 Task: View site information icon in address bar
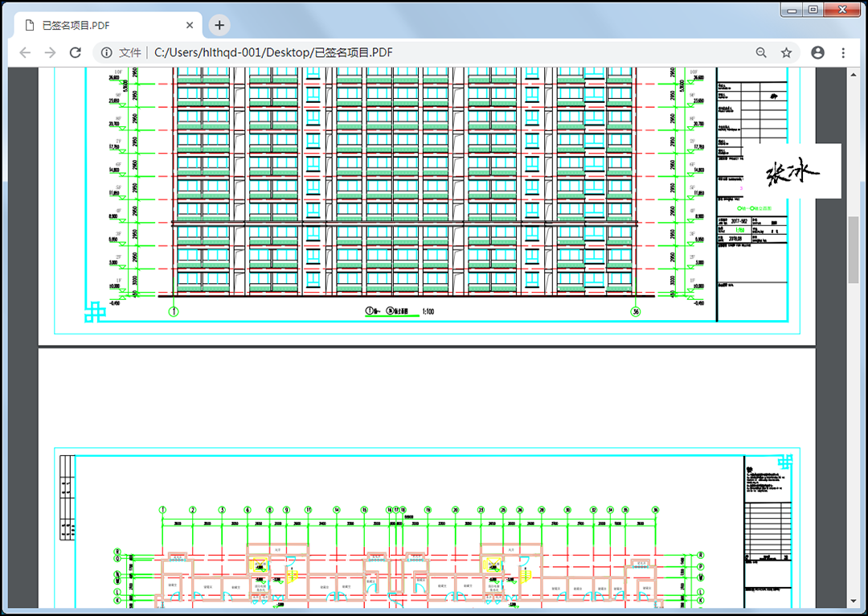click(x=106, y=52)
